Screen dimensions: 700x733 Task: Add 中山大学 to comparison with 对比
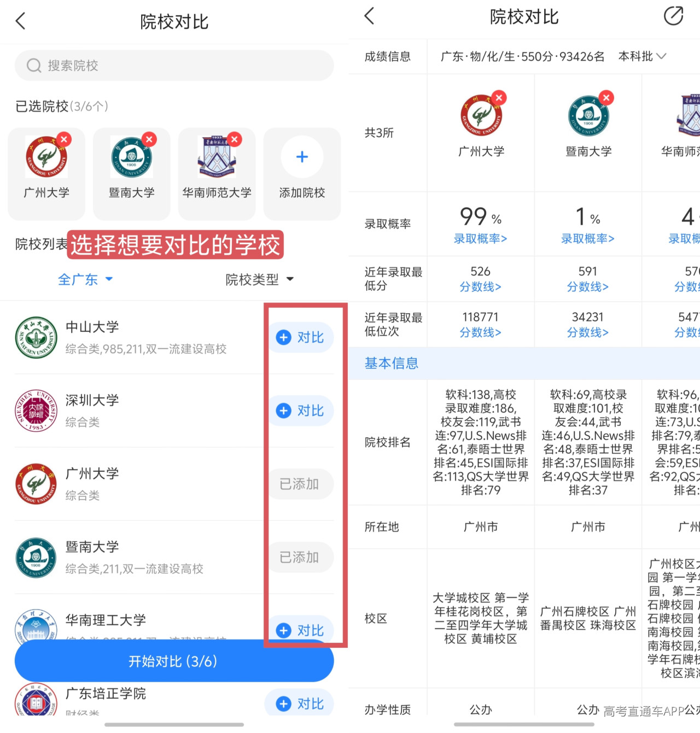(x=300, y=337)
